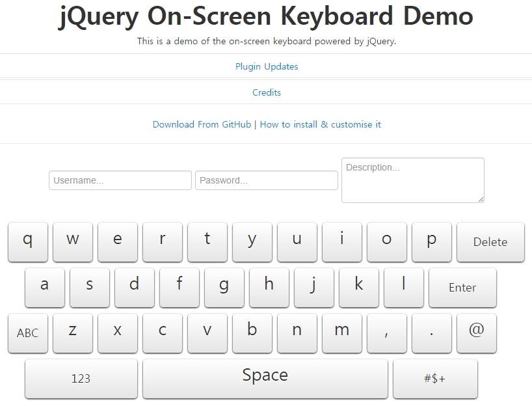Tap the a key
This screenshot has width=532, height=410.
45,288
